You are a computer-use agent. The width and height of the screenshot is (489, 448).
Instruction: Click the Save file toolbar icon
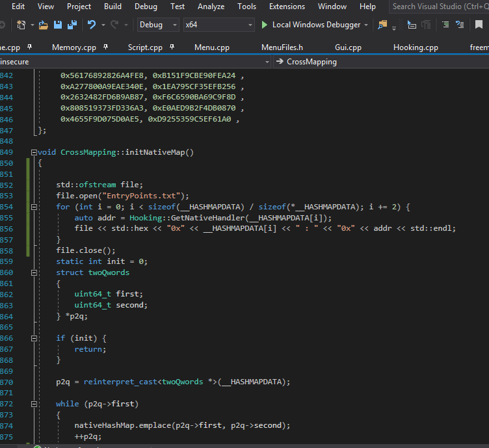57,25
